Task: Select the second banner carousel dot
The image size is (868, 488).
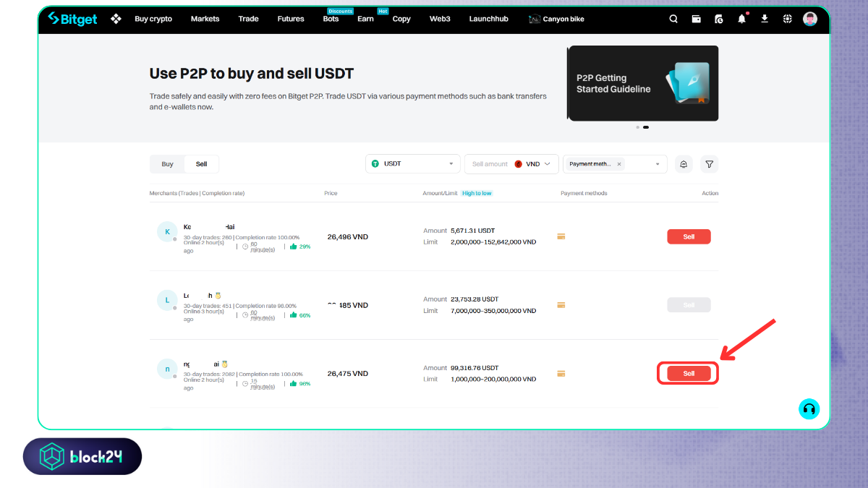Action: (x=646, y=127)
